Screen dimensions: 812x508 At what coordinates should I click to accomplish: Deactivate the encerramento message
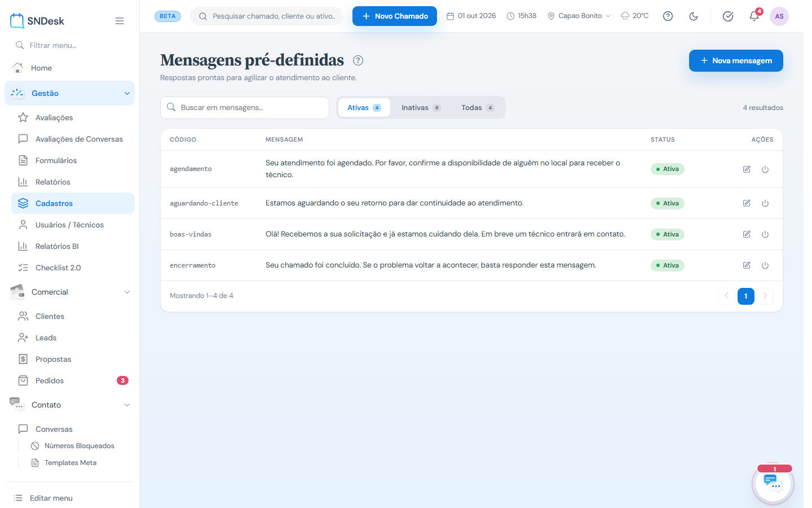[765, 265]
